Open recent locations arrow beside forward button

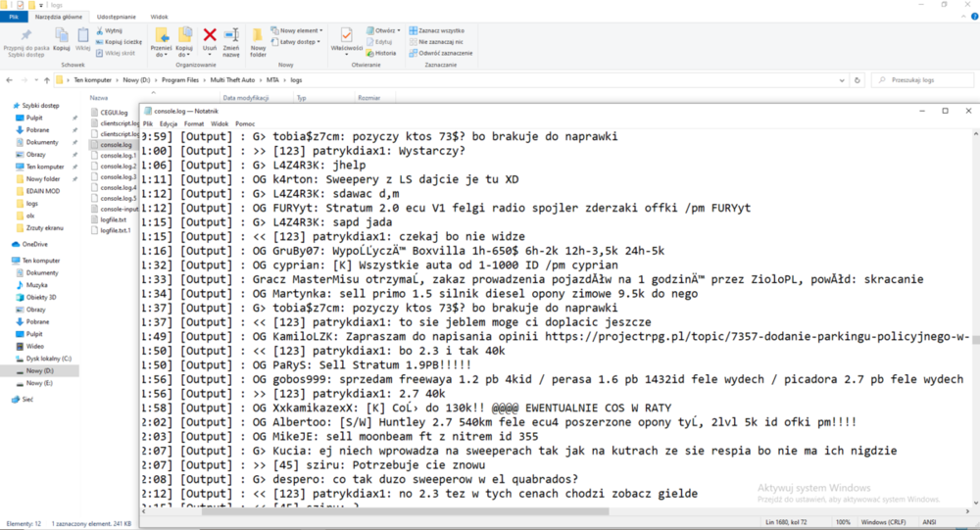[36, 80]
